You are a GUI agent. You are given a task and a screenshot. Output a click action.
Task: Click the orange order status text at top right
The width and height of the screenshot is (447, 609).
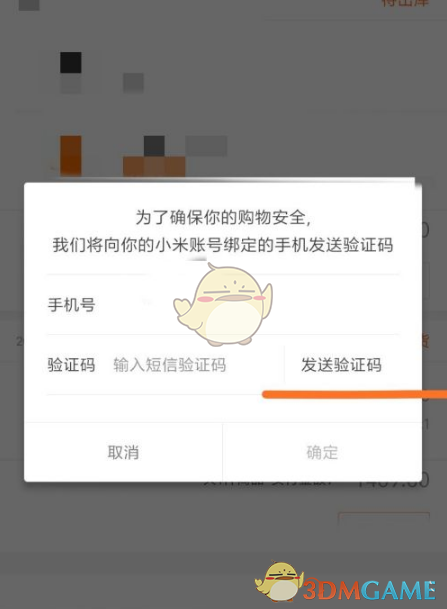(x=404, y=3)
